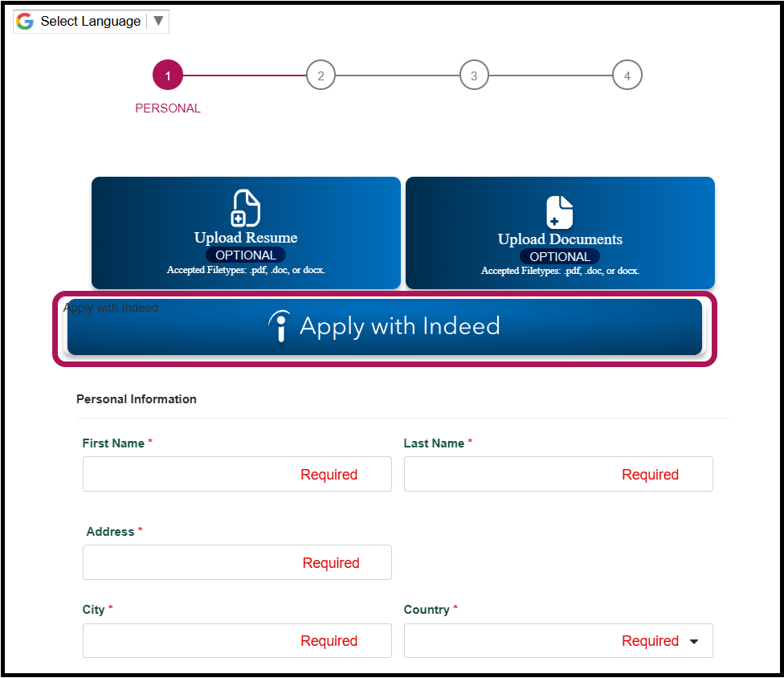This screenshot has height=678, width=784.
Task: Focus the City input field
Action: pos(238,640)
